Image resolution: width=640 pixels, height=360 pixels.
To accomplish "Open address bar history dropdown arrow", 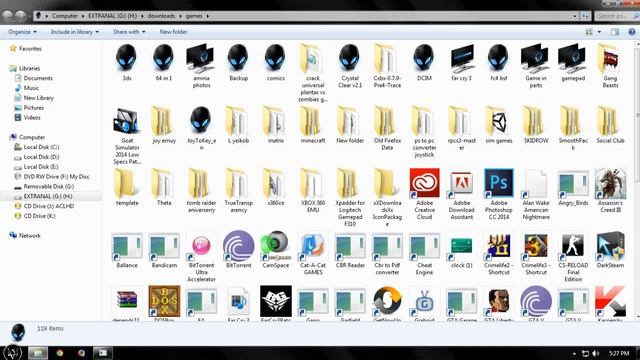I will 574,16.
